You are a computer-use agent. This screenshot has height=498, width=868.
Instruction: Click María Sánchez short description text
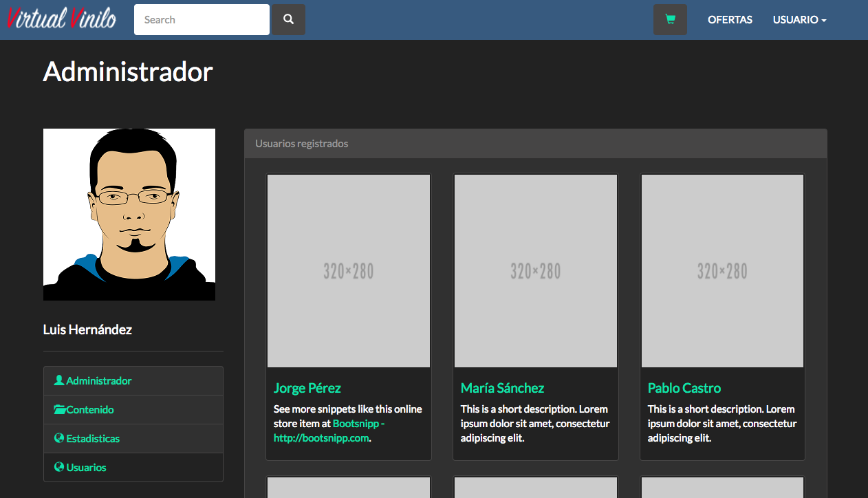click(x=535, y=424)
